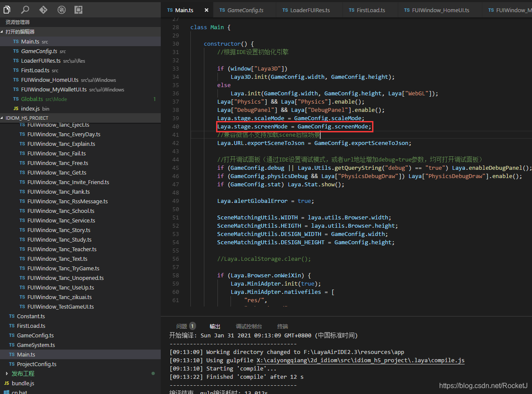
Task: Open Main.ts in open editors list
Action: [80, 41]
